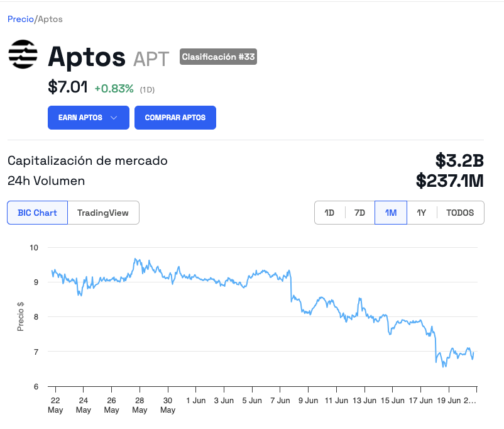Image resolution: width=504 pixels, height=429 pixels.
Task: Click the APT ticker symbol
Action: (x=151, y=59)
